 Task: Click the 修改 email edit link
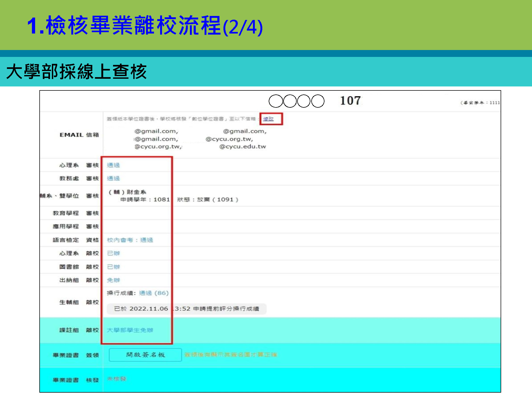point(268,119)
